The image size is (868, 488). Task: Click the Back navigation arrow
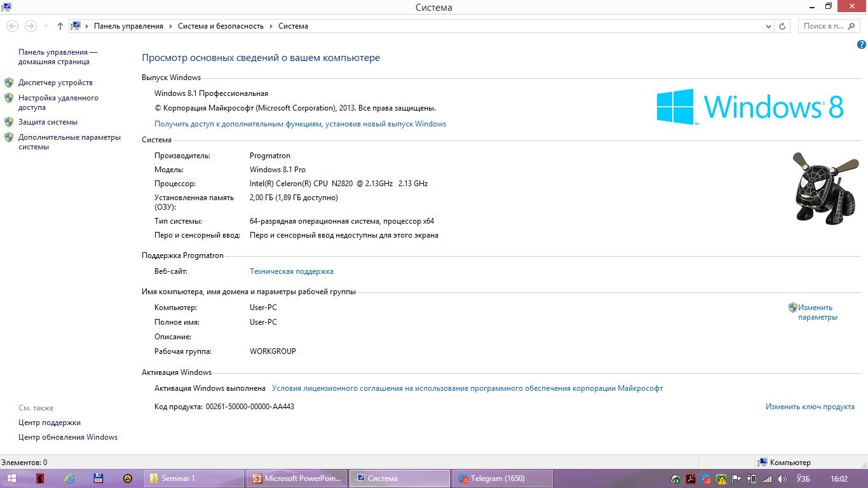[12, 26]
